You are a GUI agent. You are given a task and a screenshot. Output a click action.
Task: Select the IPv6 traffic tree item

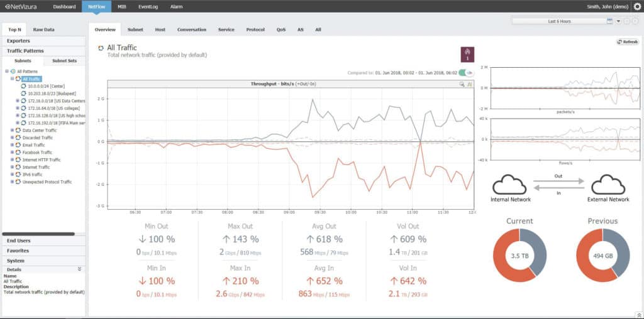point(33,175)
